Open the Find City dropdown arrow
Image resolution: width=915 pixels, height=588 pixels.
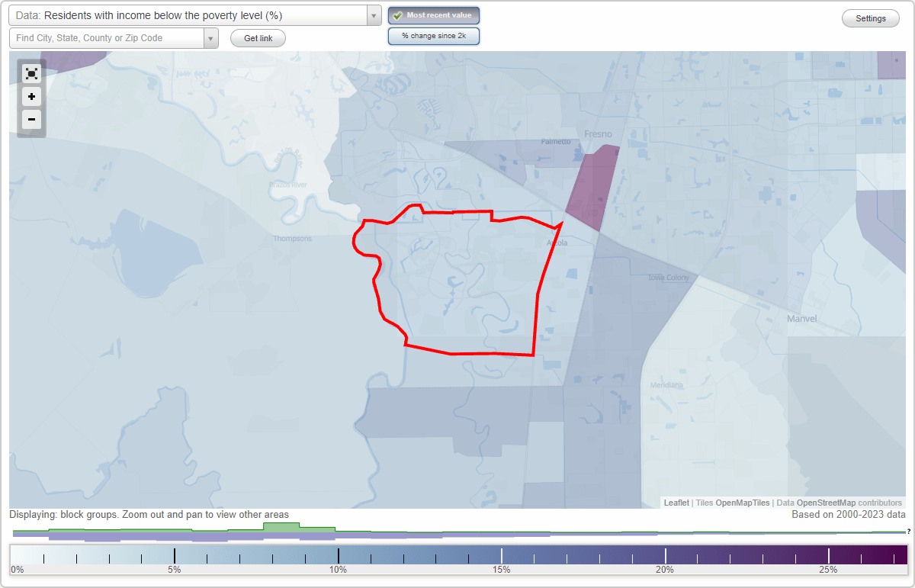(x=211, y=37)
